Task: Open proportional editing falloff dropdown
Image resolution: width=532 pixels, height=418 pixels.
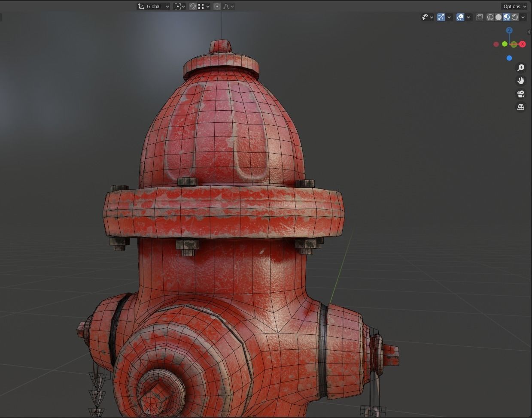Action: (228, 6)
